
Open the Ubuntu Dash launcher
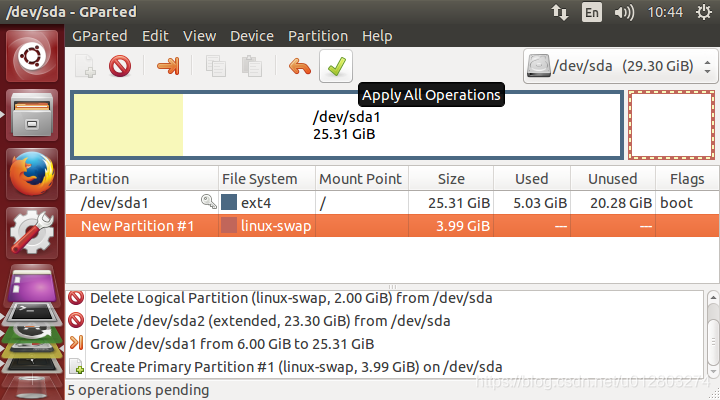tap(32, 56)
